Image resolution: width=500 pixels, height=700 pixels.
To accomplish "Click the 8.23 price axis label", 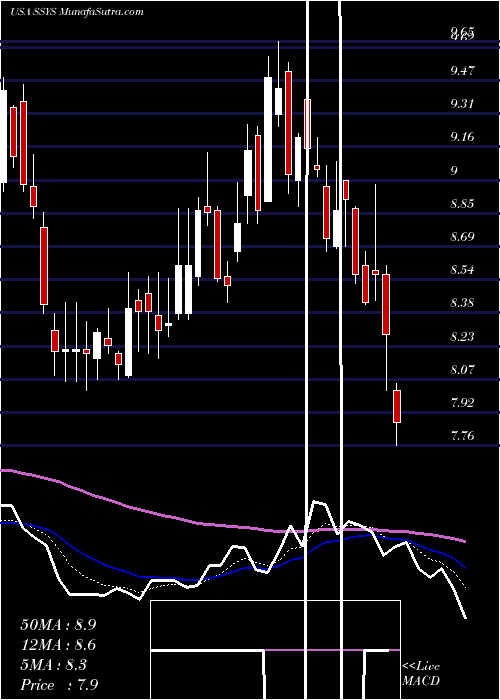I will point(462,336).
